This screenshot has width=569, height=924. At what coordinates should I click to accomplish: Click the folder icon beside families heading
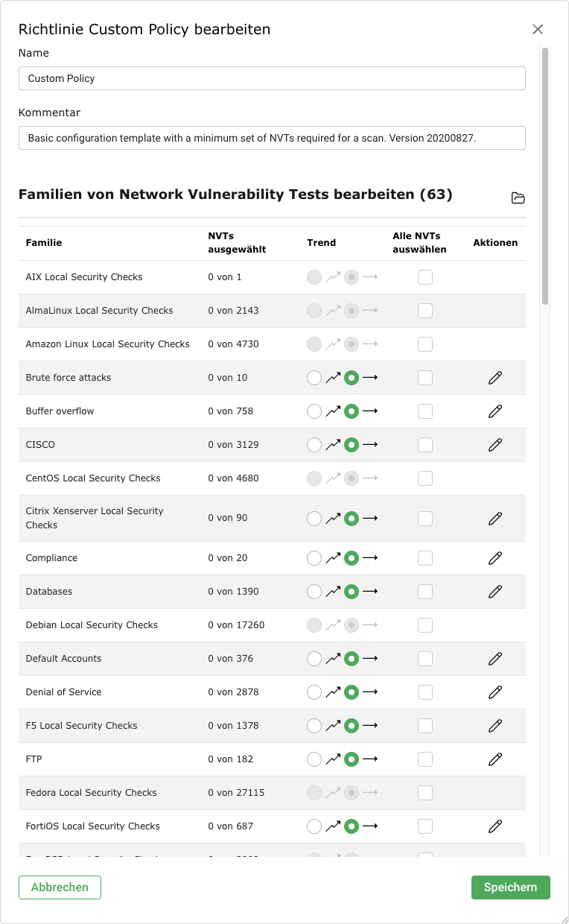pyautogui.click(x=518, y=197)
